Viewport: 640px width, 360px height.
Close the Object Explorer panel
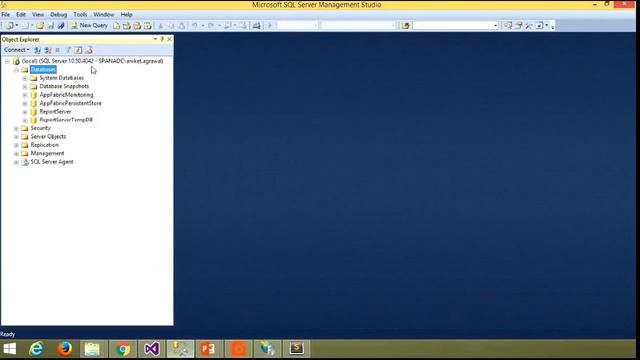point(169,39)
